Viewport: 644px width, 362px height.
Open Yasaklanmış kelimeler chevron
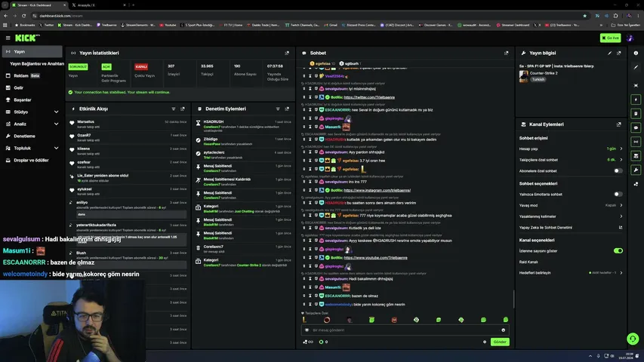coord(621,216)
